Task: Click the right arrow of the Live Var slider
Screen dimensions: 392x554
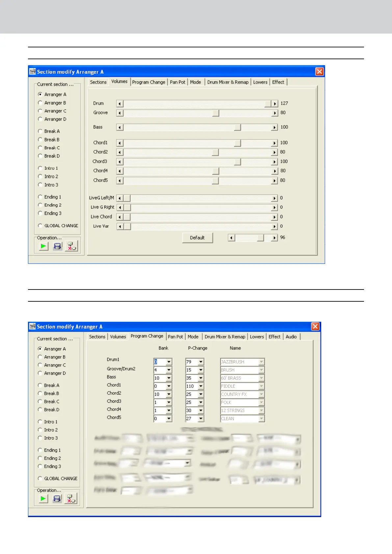Action: tap(274, 226)
